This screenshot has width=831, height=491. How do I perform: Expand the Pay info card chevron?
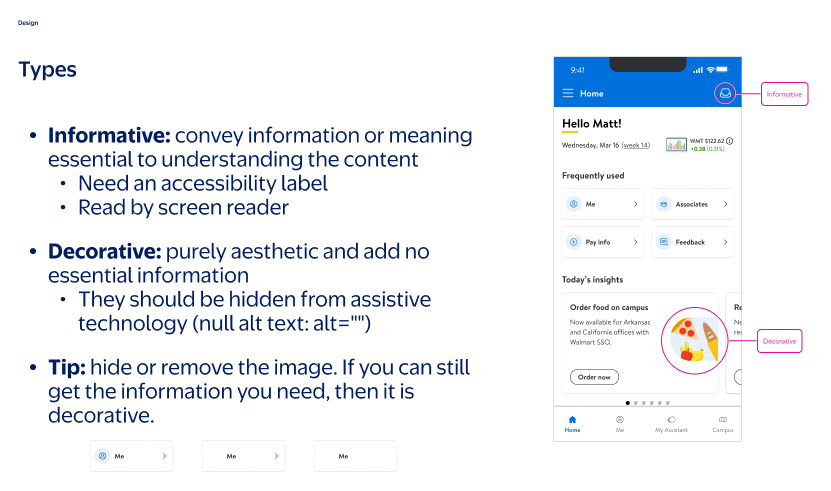coord(635,242)
